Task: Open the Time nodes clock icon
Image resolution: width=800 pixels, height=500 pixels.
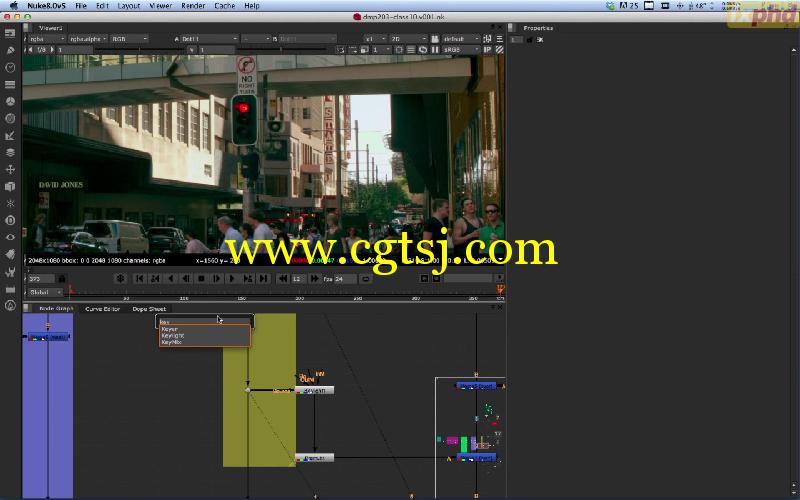Action: coord(10,67)
